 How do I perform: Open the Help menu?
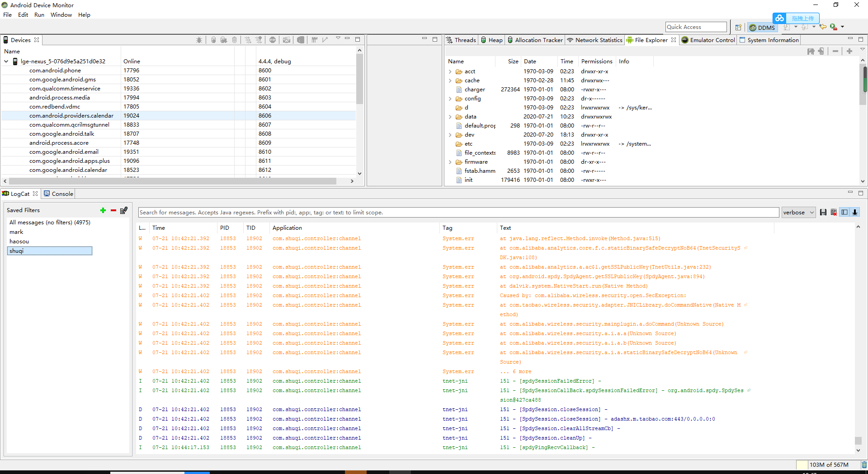pos(84,14)
